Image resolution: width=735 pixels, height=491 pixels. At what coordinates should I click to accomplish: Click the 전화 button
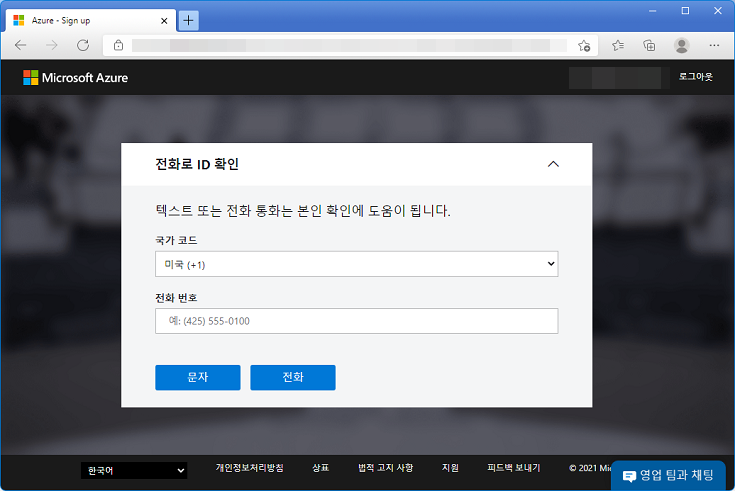tap(293, 378)
